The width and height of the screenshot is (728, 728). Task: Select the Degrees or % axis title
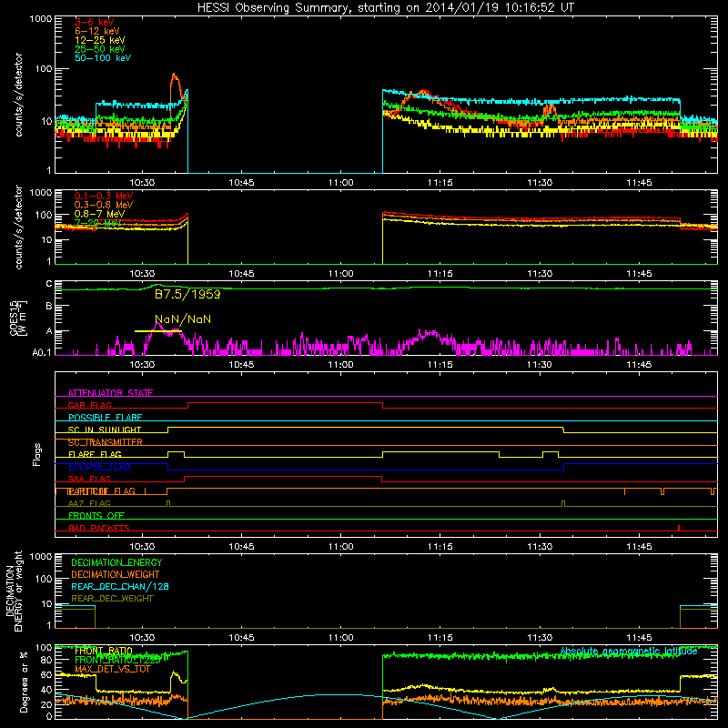point(24,682)
